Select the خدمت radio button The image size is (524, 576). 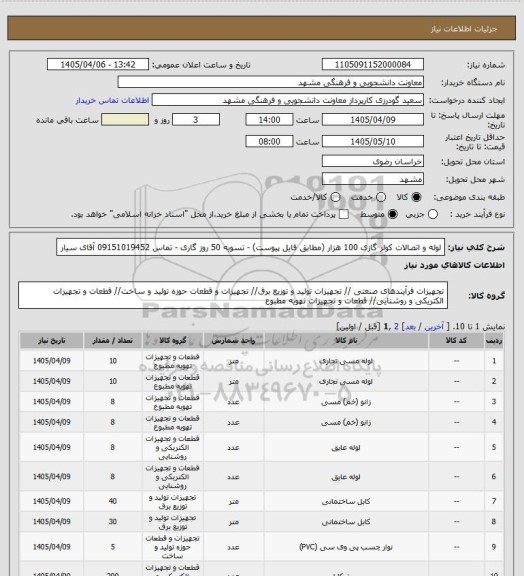[381, 197]
